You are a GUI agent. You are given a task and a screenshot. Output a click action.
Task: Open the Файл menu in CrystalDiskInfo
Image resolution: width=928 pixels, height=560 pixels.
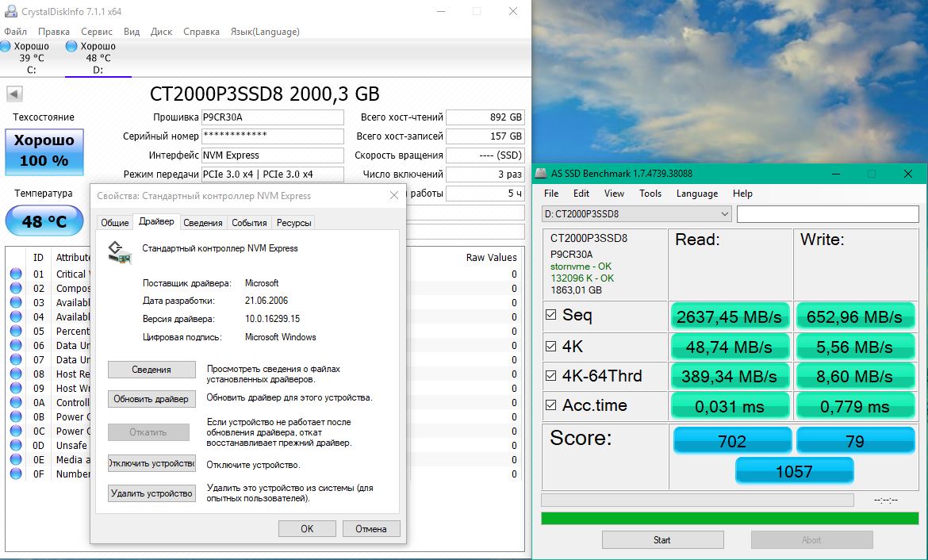(15, 32)
